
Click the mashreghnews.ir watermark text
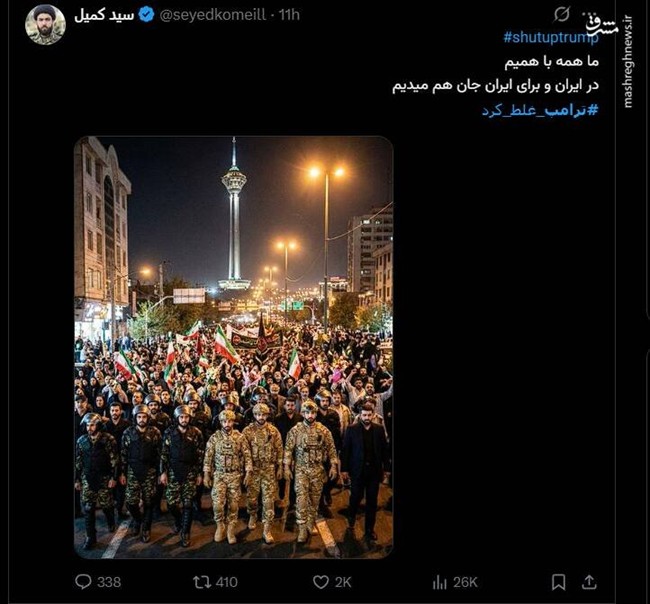628,61
